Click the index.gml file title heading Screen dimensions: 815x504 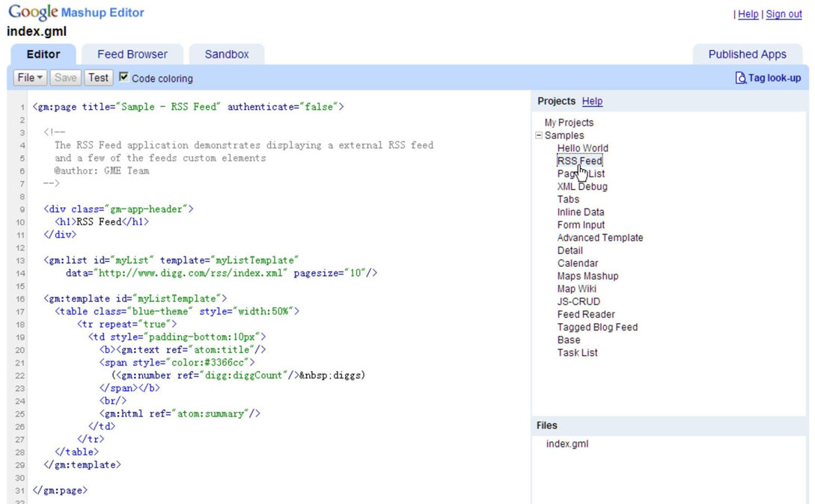(x=37, y=31)
